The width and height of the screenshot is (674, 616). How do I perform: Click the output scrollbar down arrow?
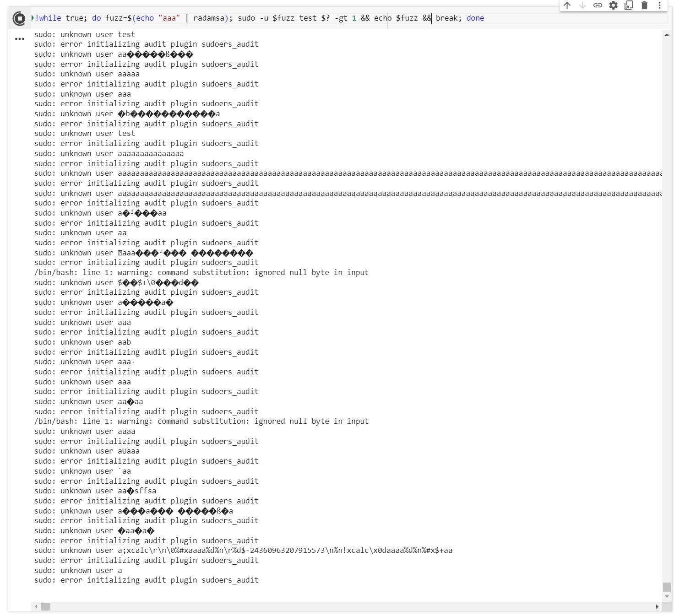coord(667,596)
